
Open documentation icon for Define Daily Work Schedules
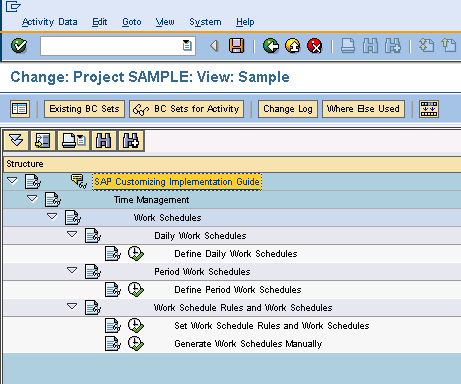(113, 254)
